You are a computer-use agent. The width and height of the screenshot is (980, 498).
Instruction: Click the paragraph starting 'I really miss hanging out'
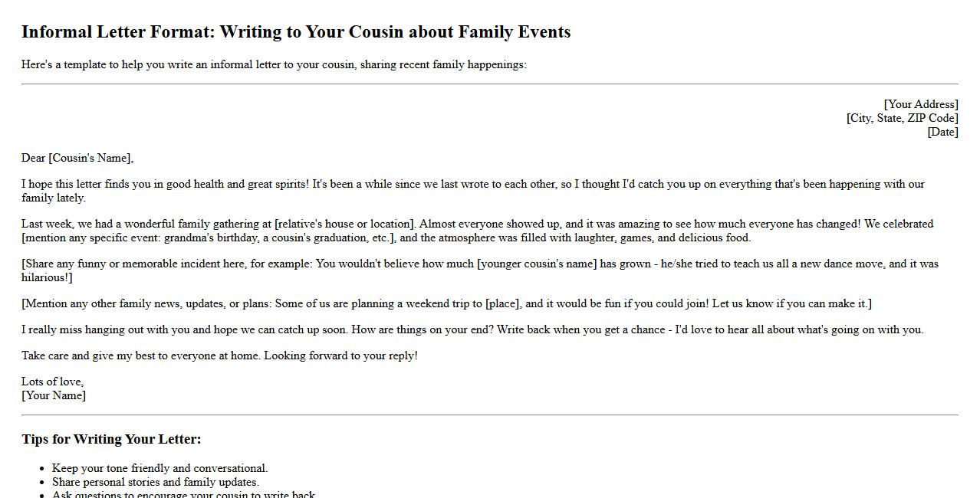click(472, 329)
